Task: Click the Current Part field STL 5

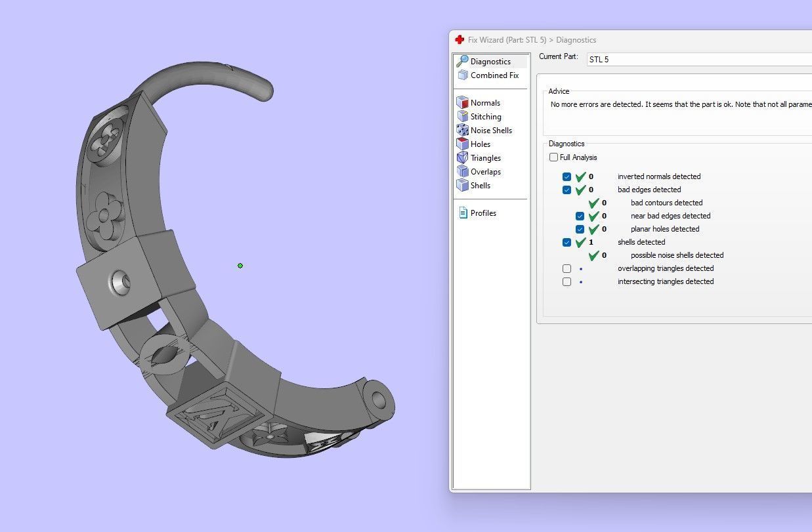Action: tap(699, 59)
